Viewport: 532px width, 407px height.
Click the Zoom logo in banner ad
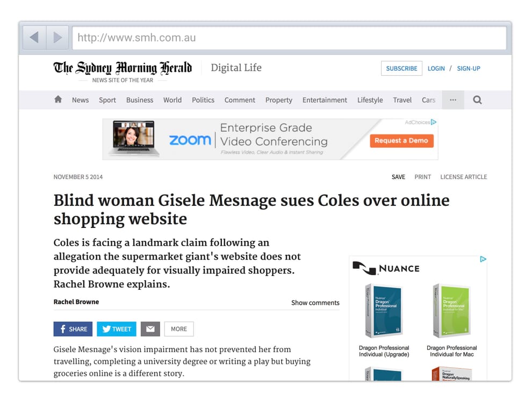pos(190,140)
